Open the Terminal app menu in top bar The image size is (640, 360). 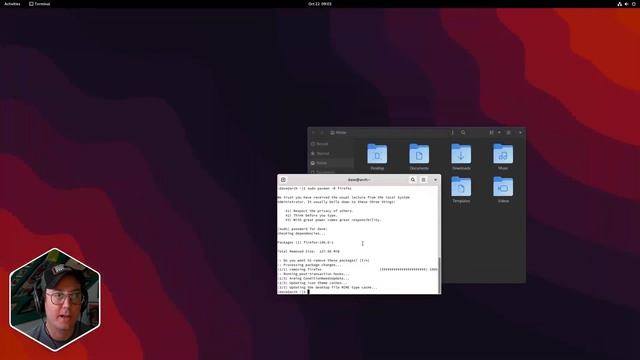40,4
